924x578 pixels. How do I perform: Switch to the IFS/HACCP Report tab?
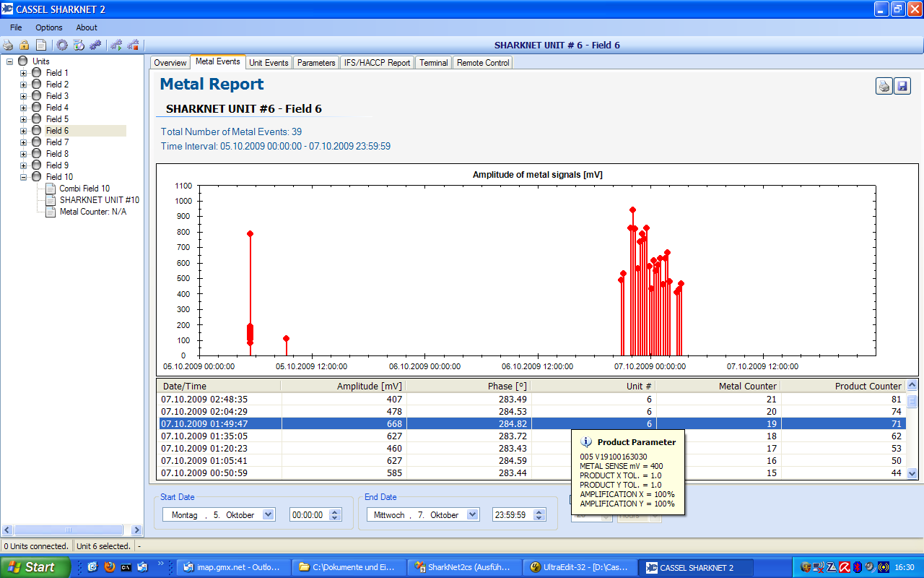pos(377,63)
